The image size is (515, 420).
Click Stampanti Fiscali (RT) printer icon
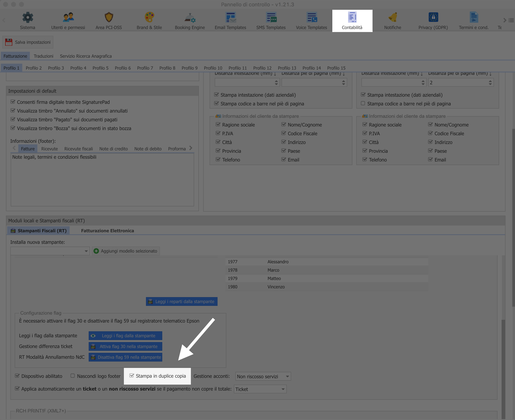click(13, 230)
